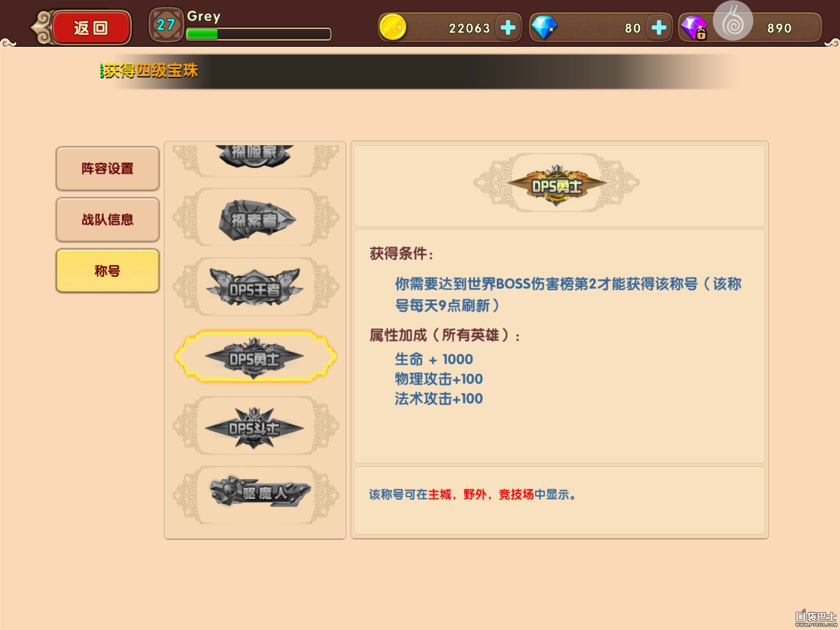Select the DPS王者 title badge

256,287
